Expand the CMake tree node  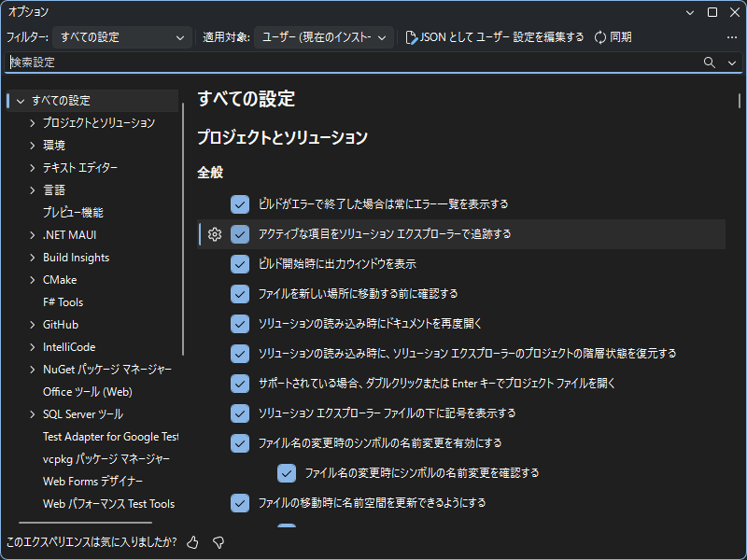tap(33, 280)
